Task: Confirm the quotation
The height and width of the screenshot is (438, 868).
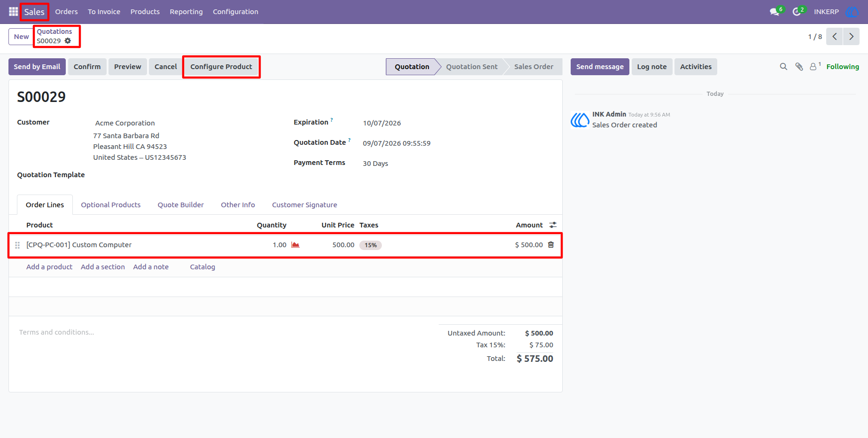Action: pyautogui.click(x=87, y=67)
